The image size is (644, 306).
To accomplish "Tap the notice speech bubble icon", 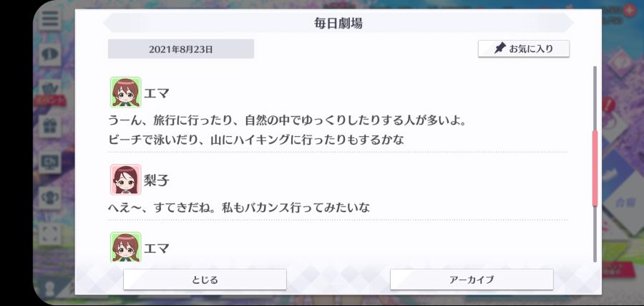I will (x=50, y=54).
